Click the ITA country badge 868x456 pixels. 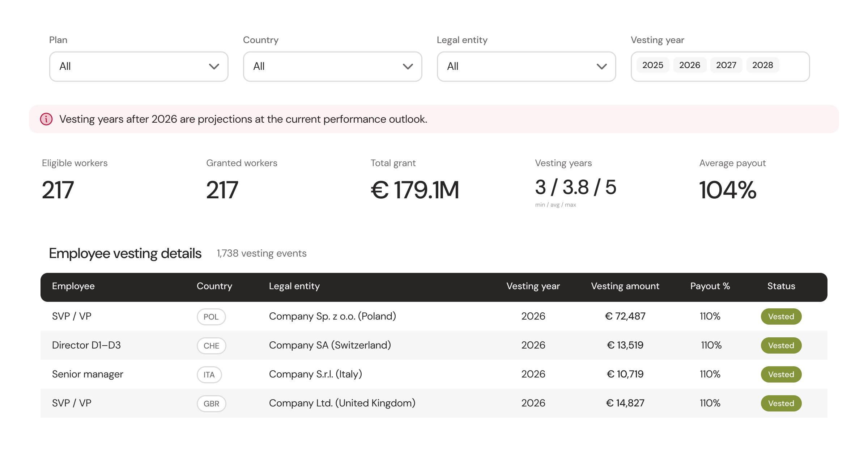(x=209, y=375)
